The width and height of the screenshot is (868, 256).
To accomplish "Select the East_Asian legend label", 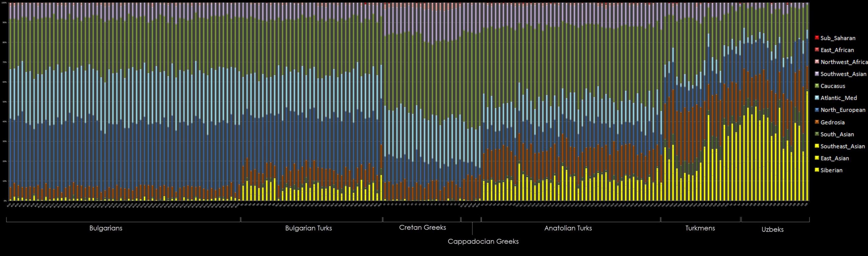I will 834,158.
